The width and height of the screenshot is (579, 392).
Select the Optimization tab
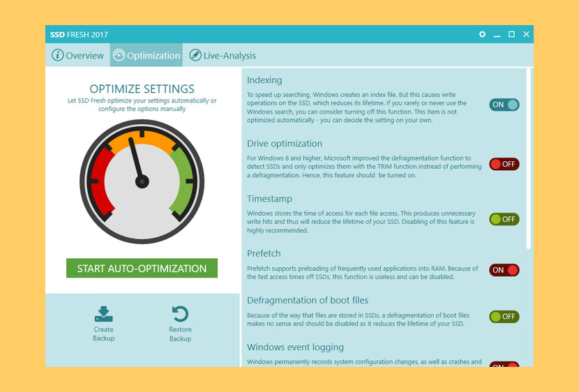coord(146,55)
